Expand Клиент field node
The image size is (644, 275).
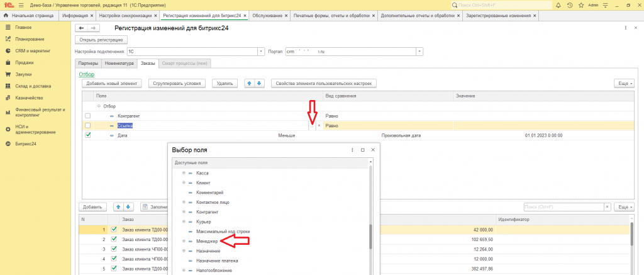click(x=184, y=182)
